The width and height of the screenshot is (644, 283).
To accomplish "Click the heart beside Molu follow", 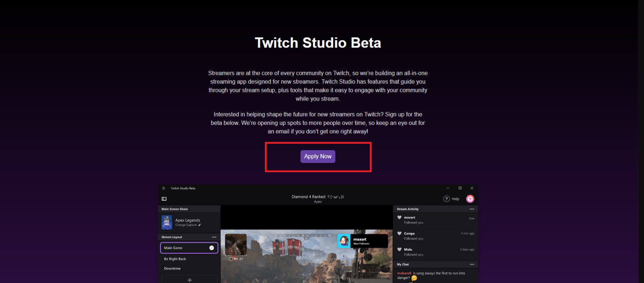I will pos(399,250).
